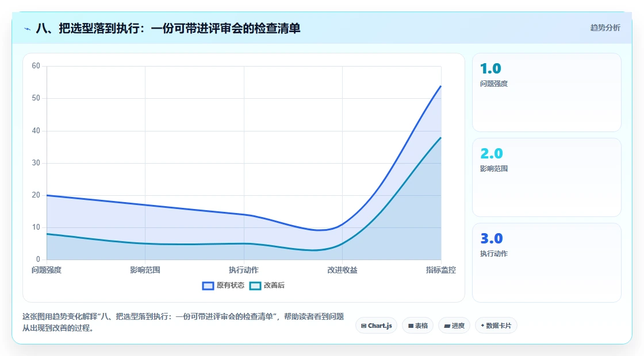Viewport: 644px width, 356px height.
Task: Click the lightning icon beside the section title
Action: (x=28, y=29)
